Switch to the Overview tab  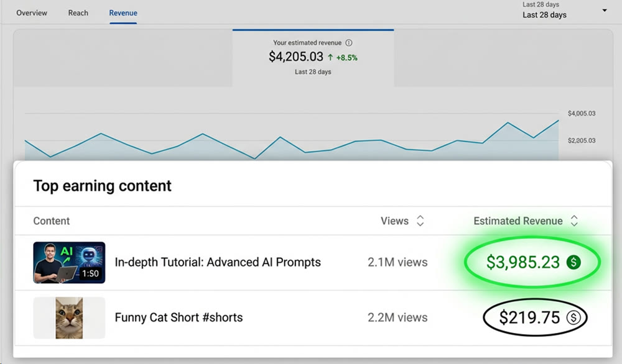pyautogui.click(x=31, y=12)
